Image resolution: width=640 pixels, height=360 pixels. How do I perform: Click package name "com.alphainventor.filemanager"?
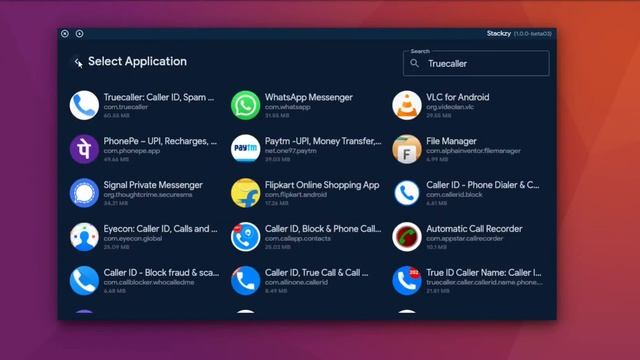(473, 151)
